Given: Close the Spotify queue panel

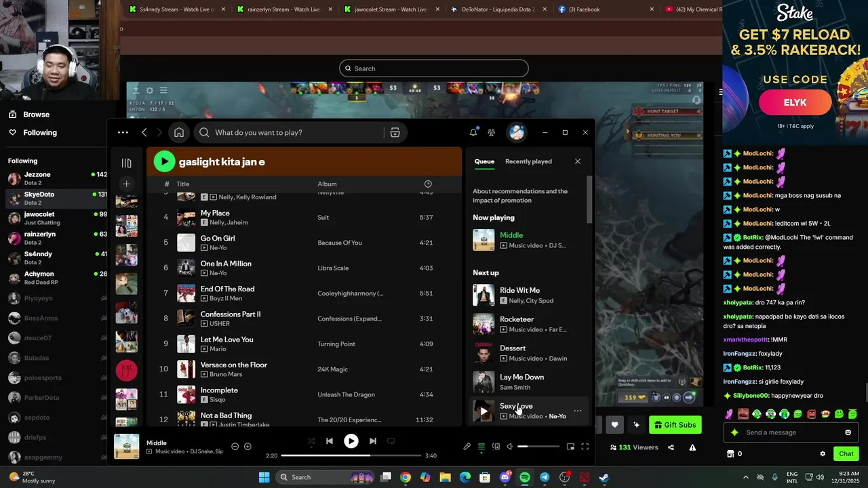Looking at the screenshot, I should (x=578, y=161).
